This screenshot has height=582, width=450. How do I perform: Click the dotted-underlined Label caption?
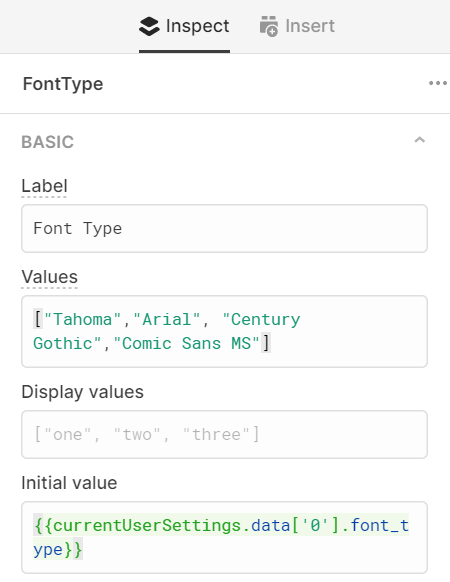pos(44,186)
